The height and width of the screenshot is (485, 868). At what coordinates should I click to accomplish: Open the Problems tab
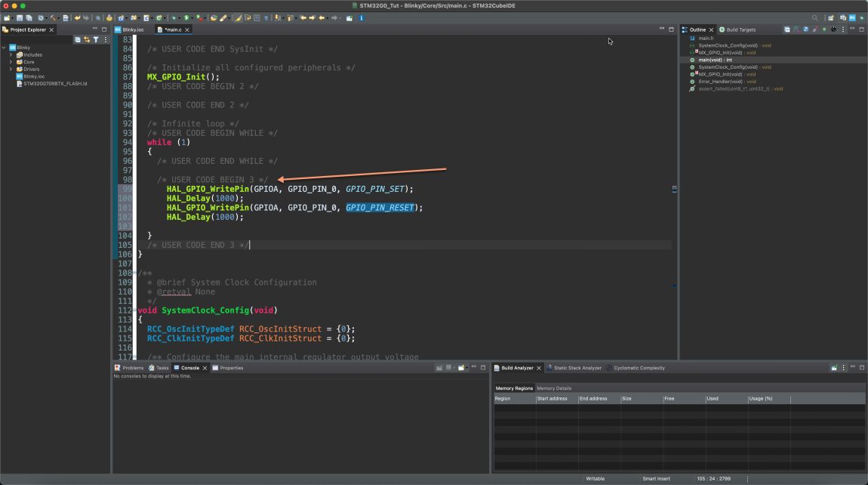click(129, 367)
